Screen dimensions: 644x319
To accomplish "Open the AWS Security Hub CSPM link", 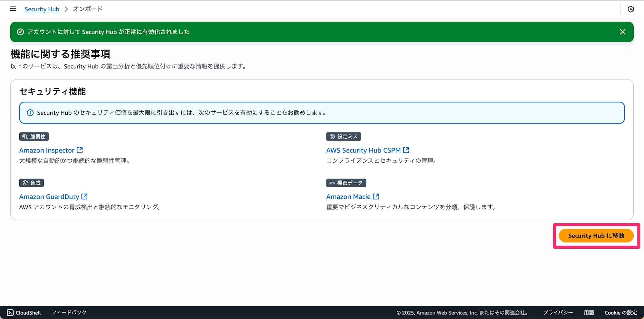I will (x=364, y=150).
